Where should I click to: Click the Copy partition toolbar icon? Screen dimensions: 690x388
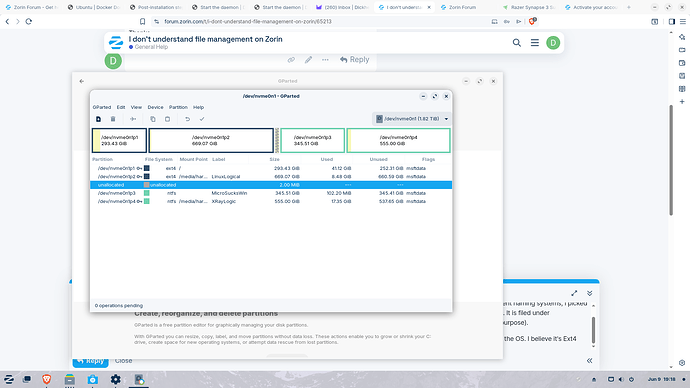coord(153,119)
